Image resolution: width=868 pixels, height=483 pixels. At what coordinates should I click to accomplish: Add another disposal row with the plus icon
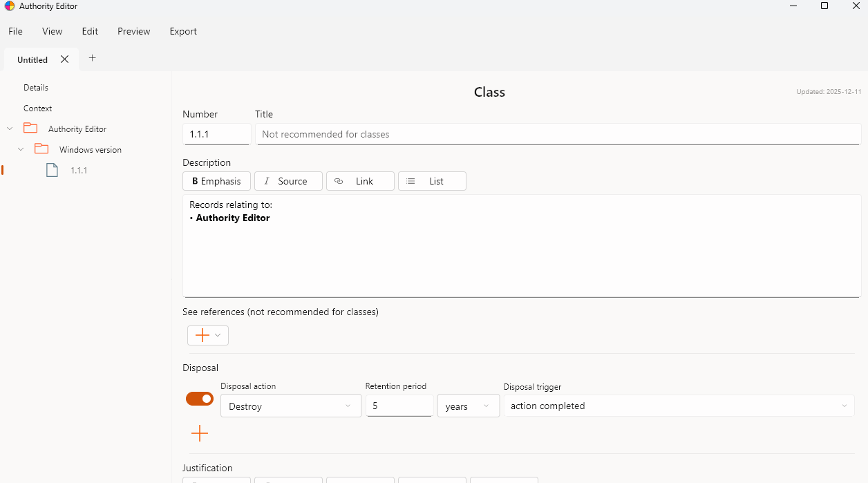tap(199, 433)
